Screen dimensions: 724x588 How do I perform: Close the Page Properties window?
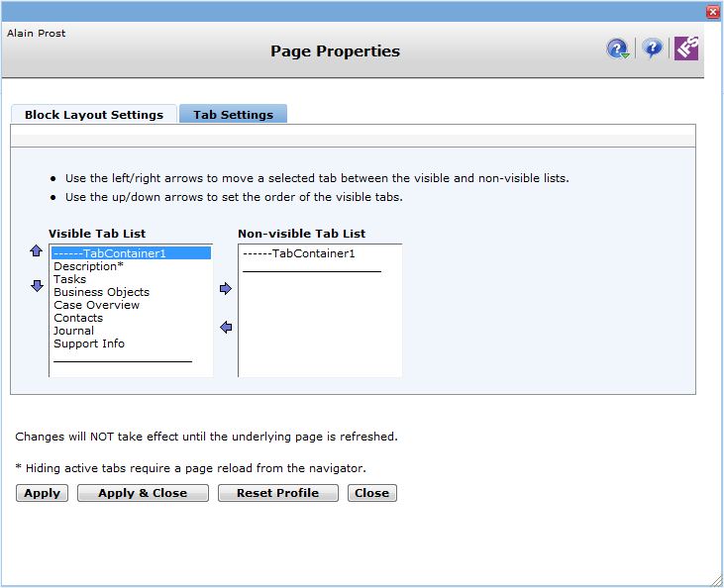(712, 12)
